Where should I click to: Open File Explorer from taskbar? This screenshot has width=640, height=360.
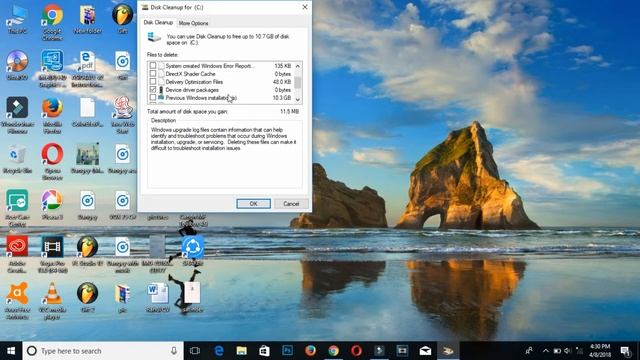tap(242, 351)
